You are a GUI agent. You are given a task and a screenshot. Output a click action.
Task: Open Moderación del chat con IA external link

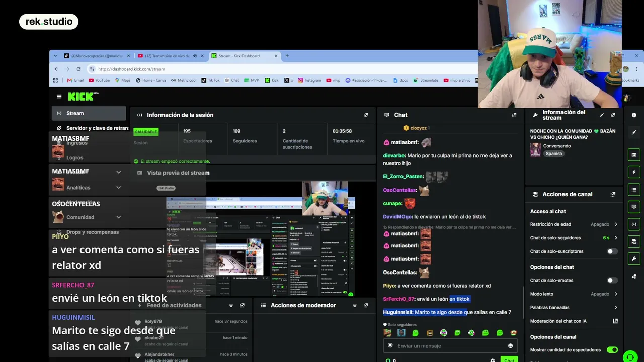point(615,321)
